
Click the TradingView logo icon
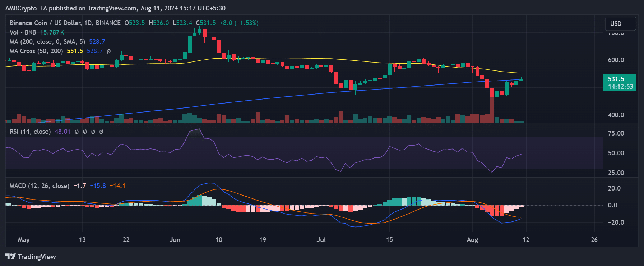pos(11,257)
